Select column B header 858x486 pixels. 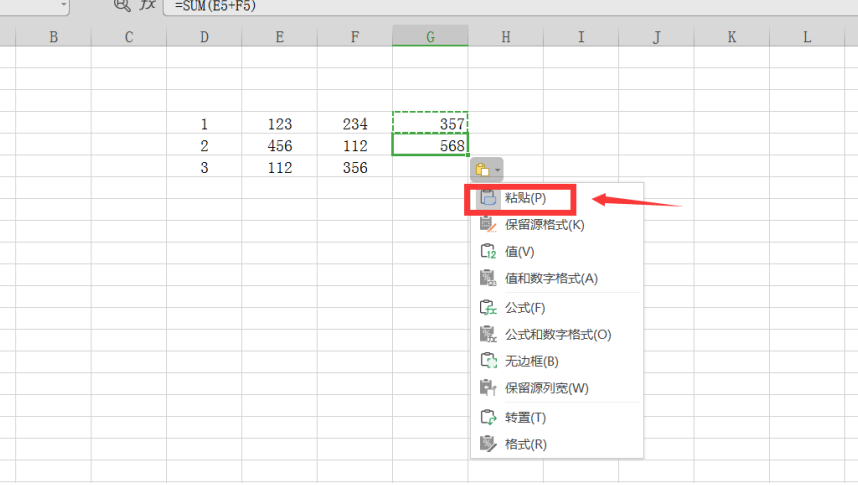point(53,37)
